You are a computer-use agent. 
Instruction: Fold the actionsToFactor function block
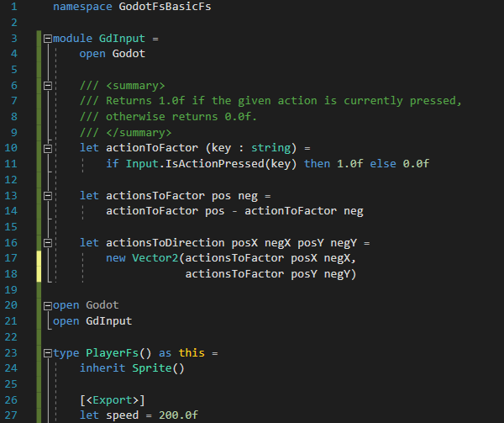(47, 195)
